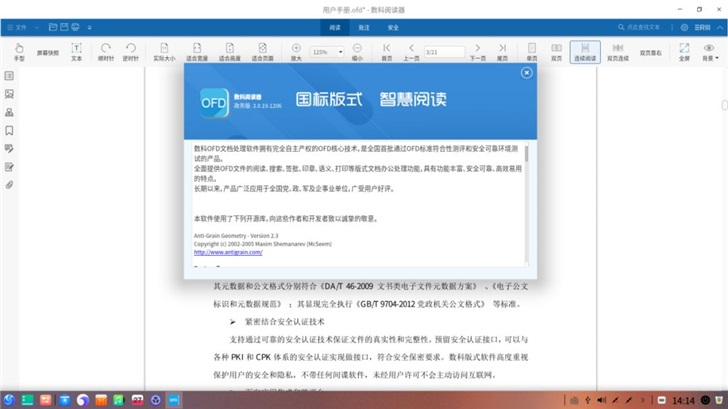Toggle double page continuous (双页连续) mode
Viewport: 728px width, 409px height.
pos(618,52)
